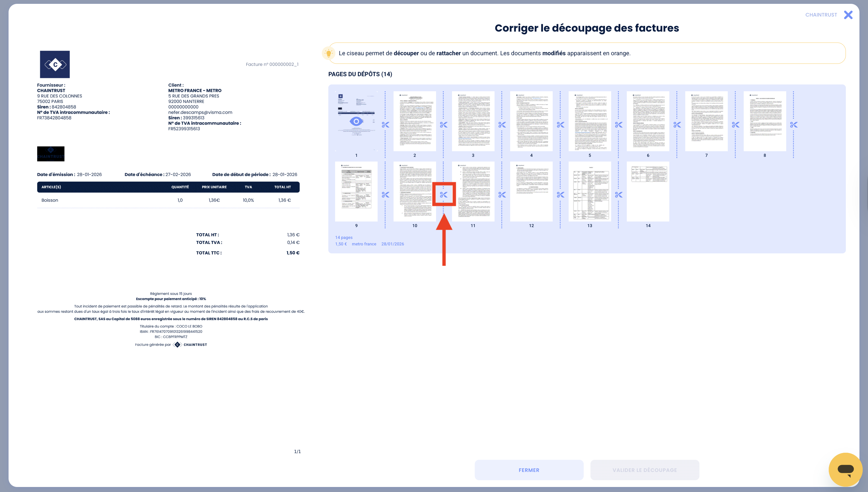The image size is (868, 492).
Task: Click the 'metro france' supplier label
Action: 364,244
